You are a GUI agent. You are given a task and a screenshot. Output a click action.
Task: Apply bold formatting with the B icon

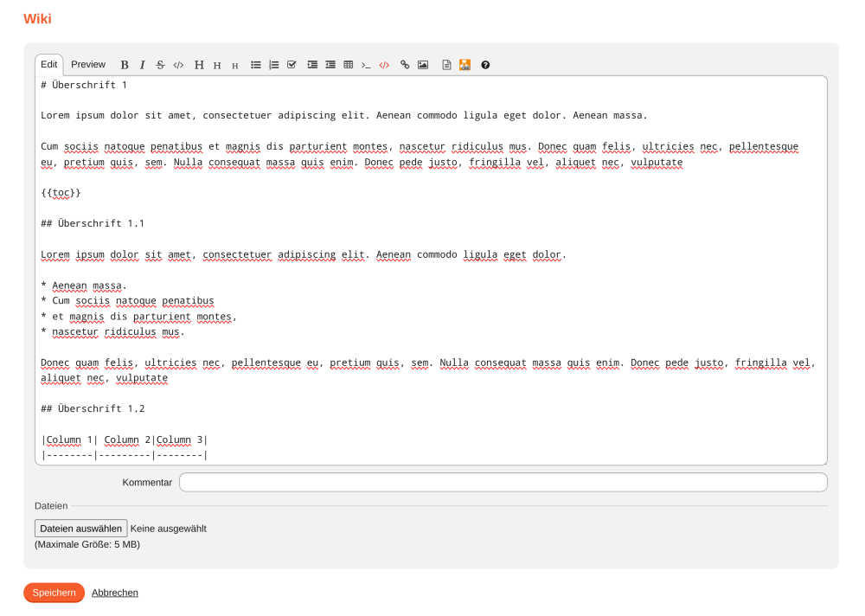tap(124, 64)
